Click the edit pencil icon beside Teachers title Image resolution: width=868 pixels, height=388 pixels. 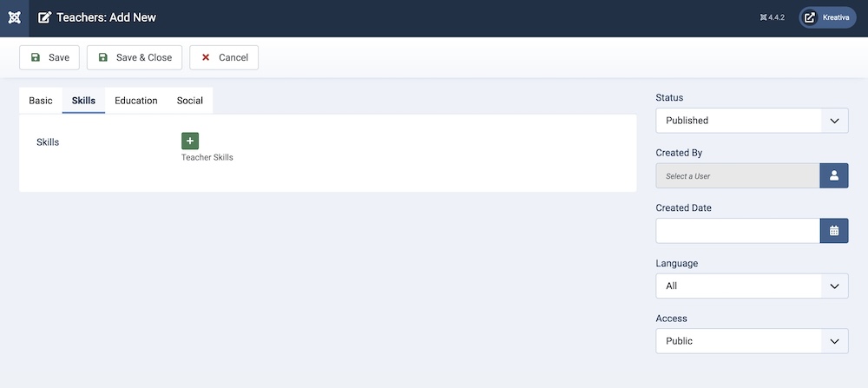point(44,17)
